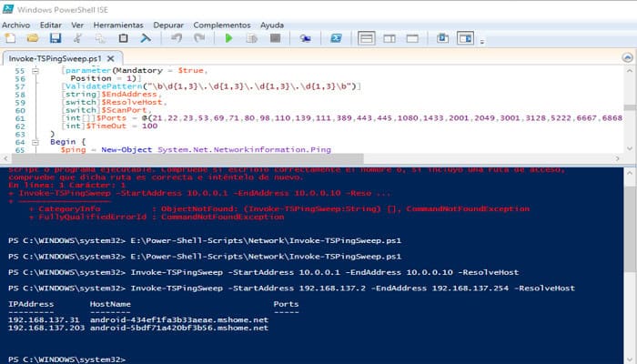Screen dimensions: 637x364
Task: Create a new script file
Action: [10, 38]
